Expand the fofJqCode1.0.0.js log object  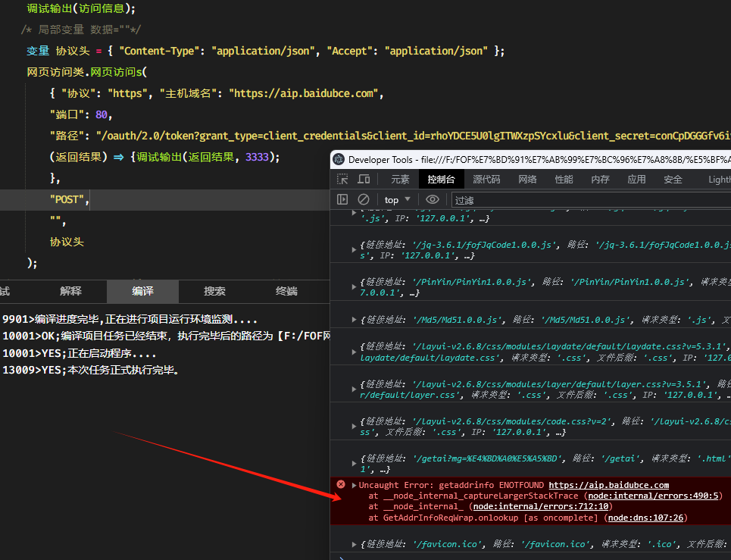tap(354, 250)
